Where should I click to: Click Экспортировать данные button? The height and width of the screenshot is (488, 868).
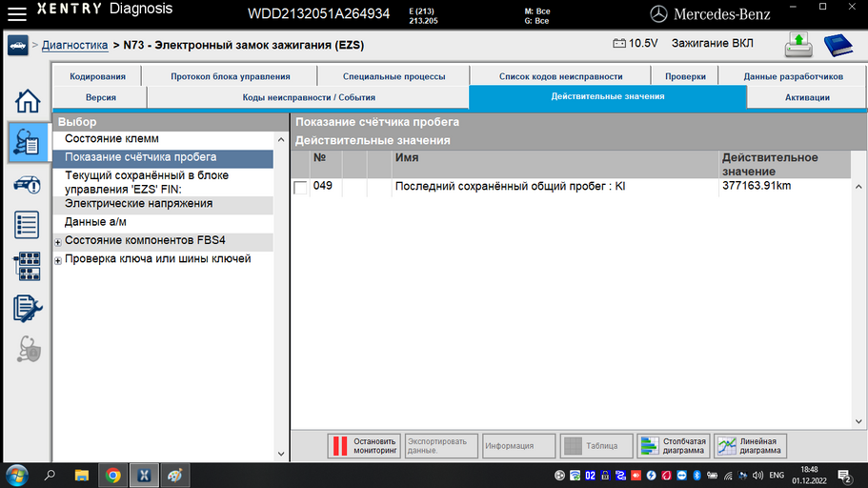click(x=441, y=446)
